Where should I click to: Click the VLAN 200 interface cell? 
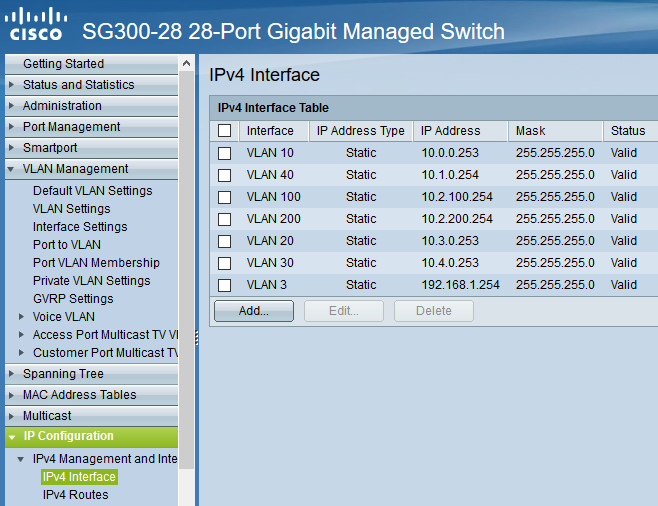click(x=274, y=219)
